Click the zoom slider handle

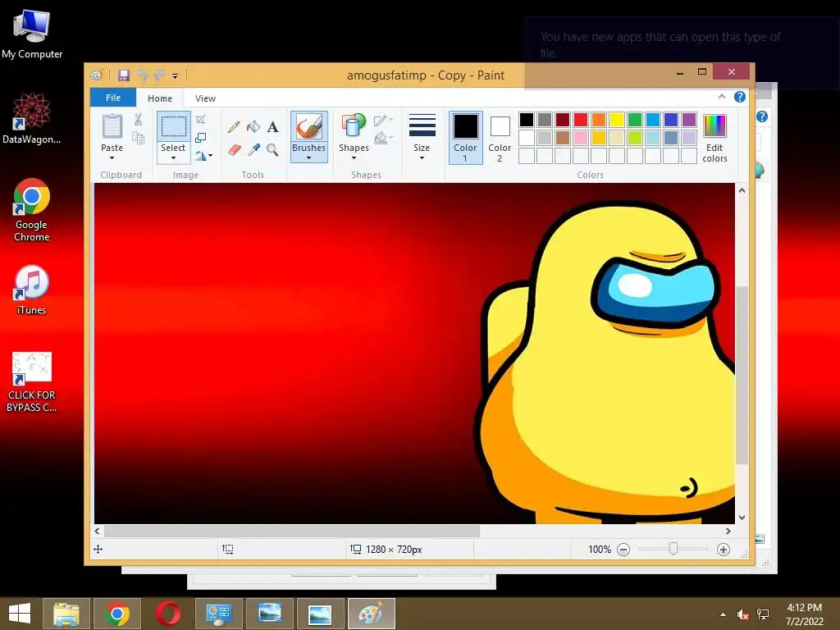(673, 549)
